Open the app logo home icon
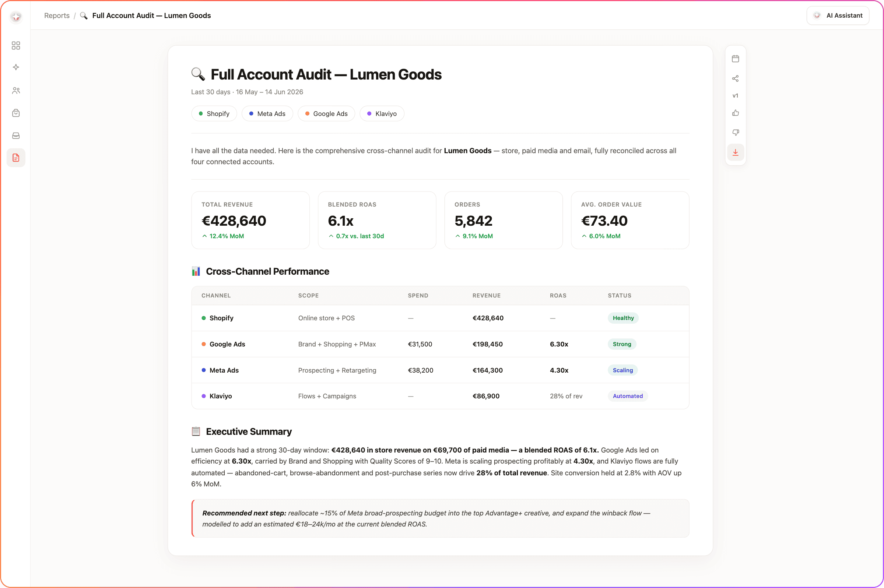 tap(16, 17)
